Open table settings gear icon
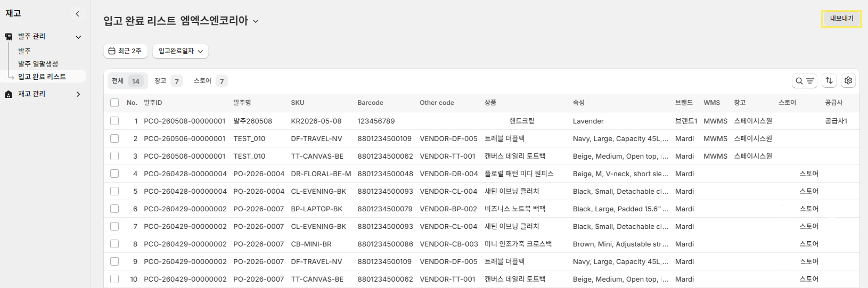The width and height of the screenshot is (868, 288). (848, 80)
